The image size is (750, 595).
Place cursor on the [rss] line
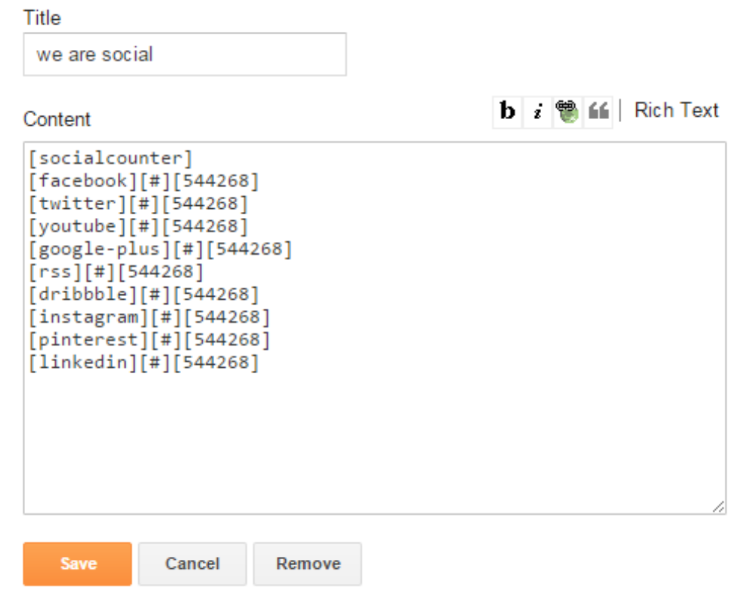click(x=116, y=272)
